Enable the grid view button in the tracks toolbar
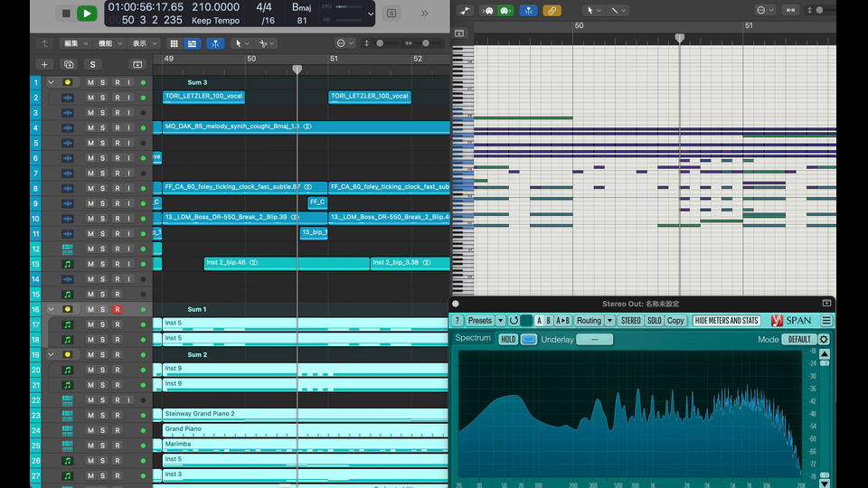 click(174, 43)
